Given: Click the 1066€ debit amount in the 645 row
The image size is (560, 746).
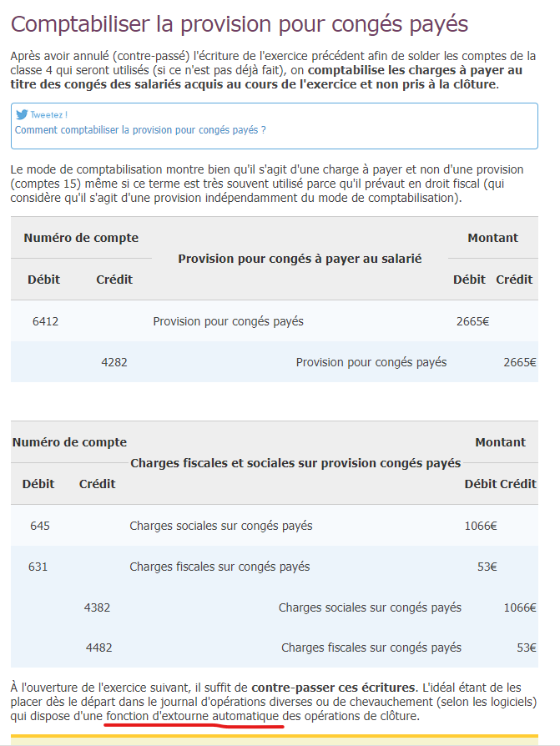Looking at the screenshot, I should [x=481, y=526].
